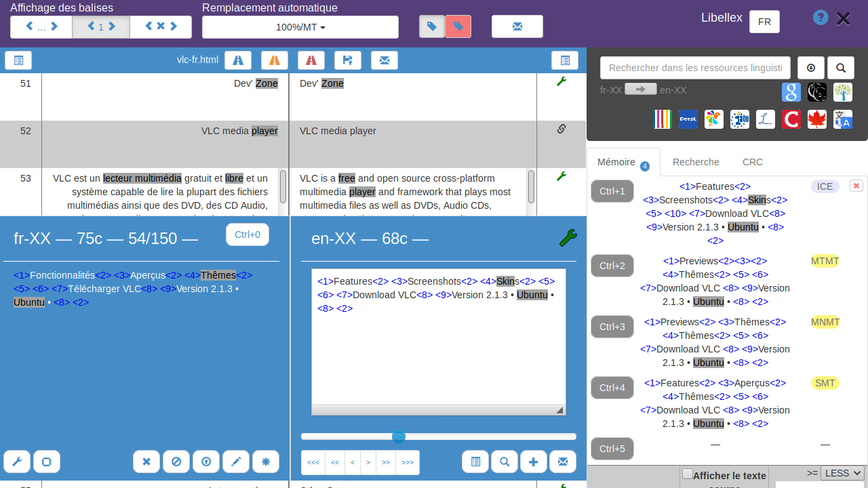Go to next segment with > button

368,462
